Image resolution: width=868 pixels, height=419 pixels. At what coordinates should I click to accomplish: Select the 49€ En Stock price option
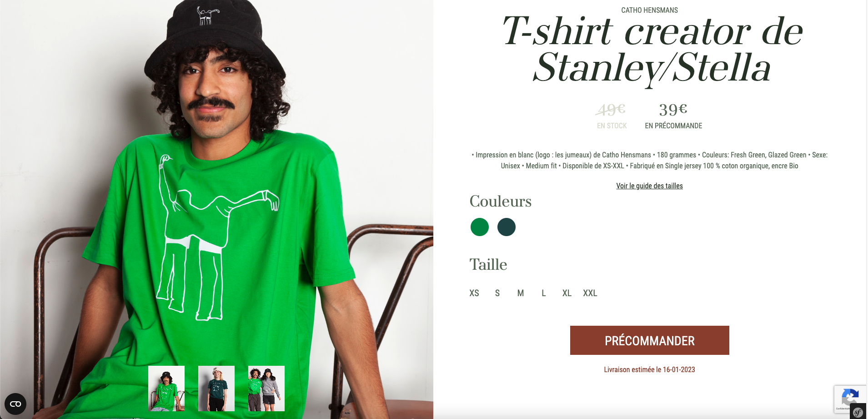[612, 116]
